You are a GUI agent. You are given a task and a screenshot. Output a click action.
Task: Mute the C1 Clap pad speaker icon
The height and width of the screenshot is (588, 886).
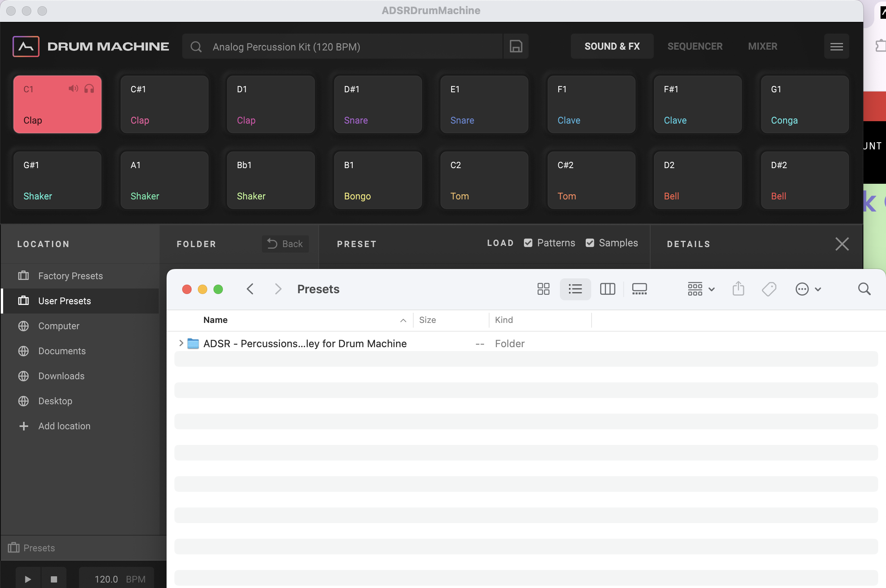pos(73,89)
